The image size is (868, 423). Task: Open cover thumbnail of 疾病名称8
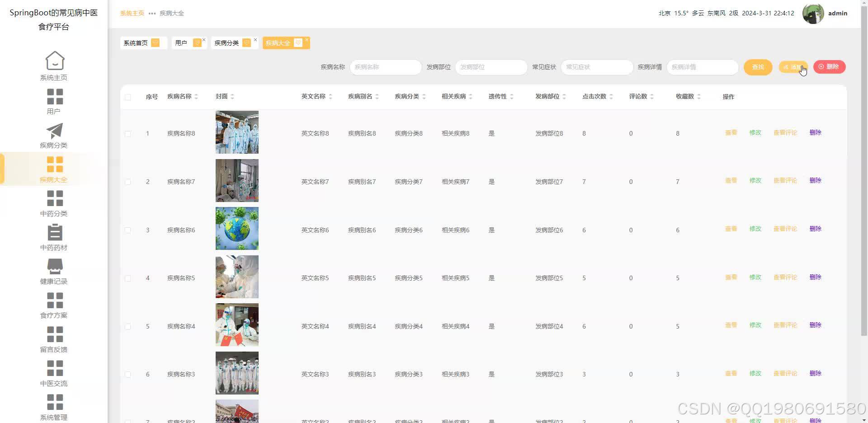point(237,132)
